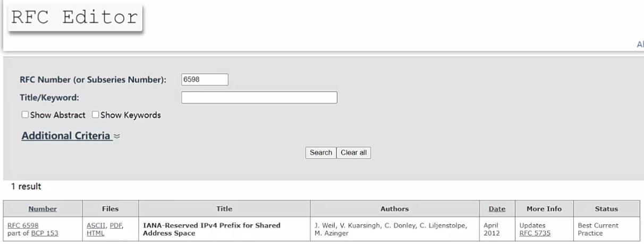Click the RFC Number input field
Screen dimensions: 644x244
(205, 80)
